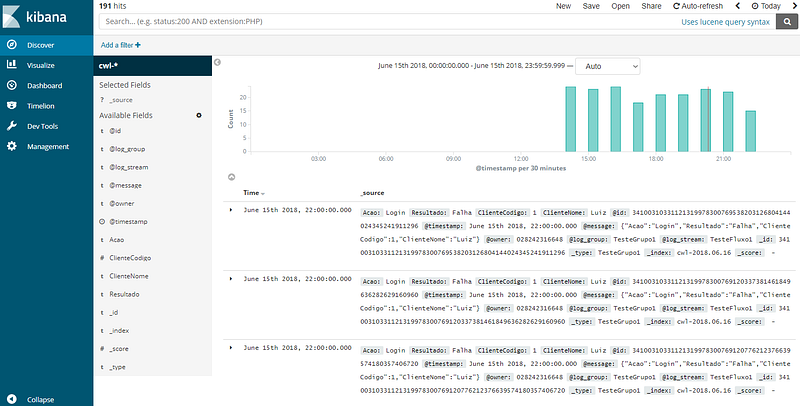The image size is (800, 406).
Task: Open the Management gear icon
Action: click(x=12, y=146)
